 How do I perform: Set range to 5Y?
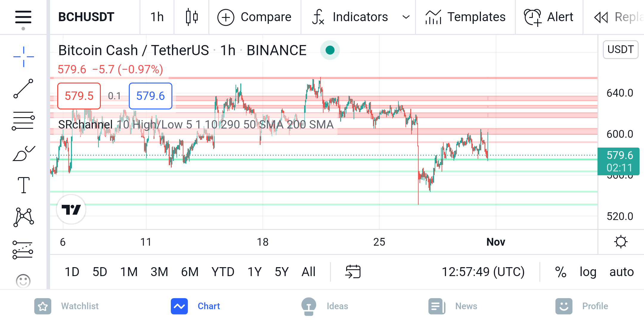282,272
